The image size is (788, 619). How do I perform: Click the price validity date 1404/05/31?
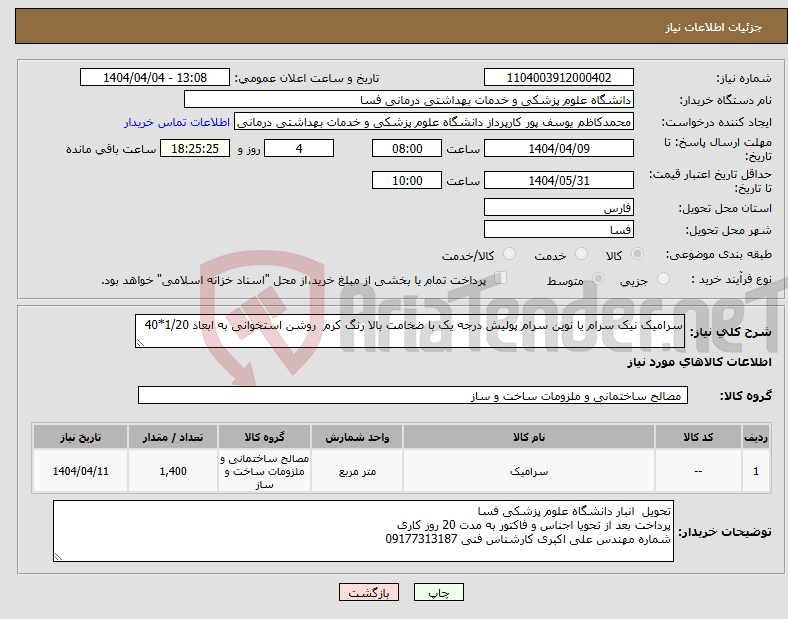click(x=559, y=180)
